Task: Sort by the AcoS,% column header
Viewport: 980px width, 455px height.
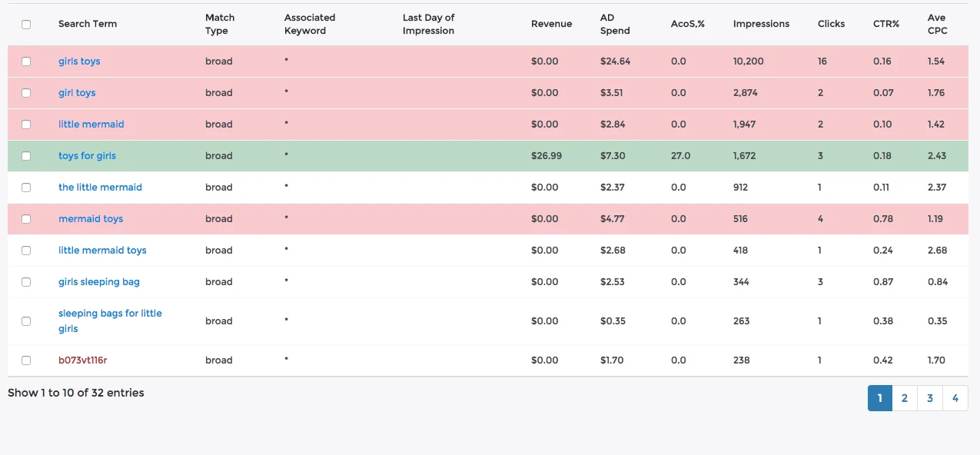Action: 688,24
